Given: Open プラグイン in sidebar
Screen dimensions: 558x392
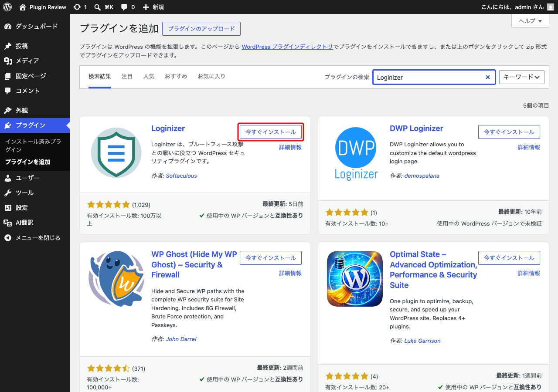Looking at the screenshot, I should [x=35, y=125].
